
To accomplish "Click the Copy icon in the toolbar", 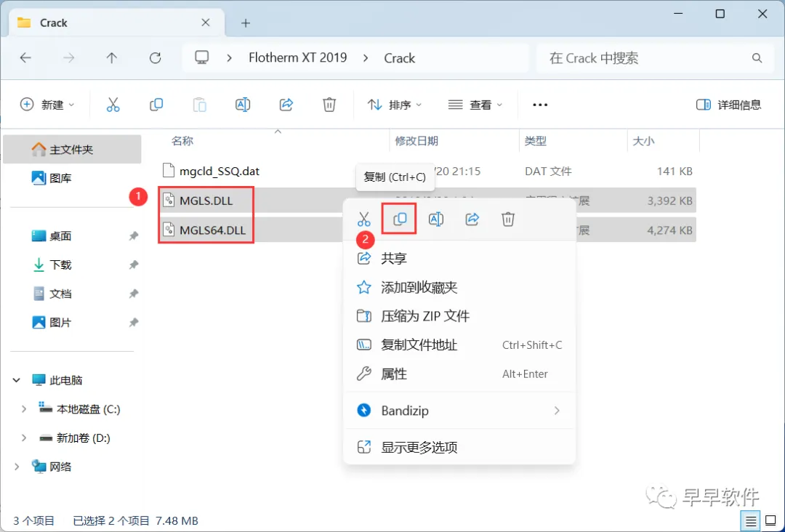I will click(x=156, y=105).
